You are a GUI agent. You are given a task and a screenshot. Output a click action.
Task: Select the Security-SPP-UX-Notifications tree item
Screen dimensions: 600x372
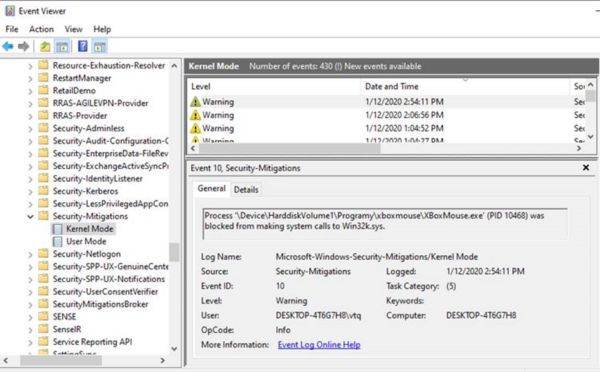pyautogui.click(x=109, y=279)
